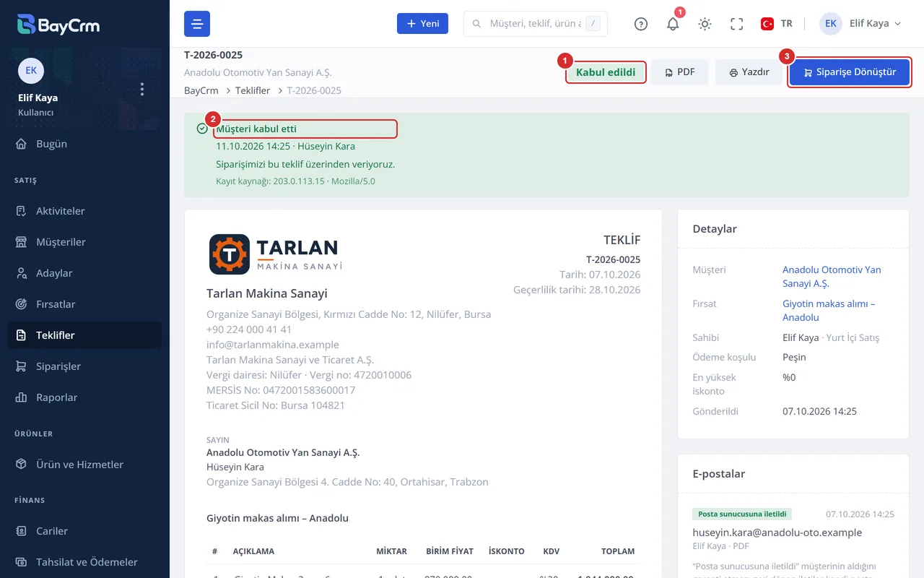
Task: Select Teklifler in the sidebar
Action: [84, 335]
